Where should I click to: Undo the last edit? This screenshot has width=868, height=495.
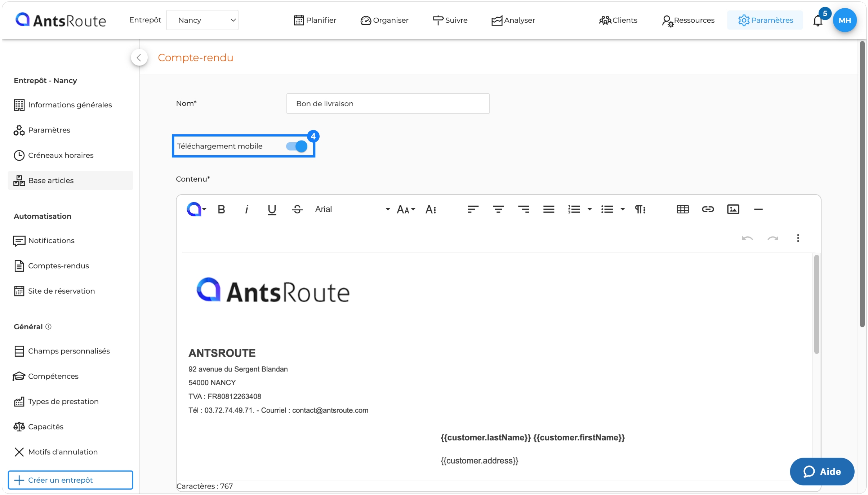click(x=747, y=238)
